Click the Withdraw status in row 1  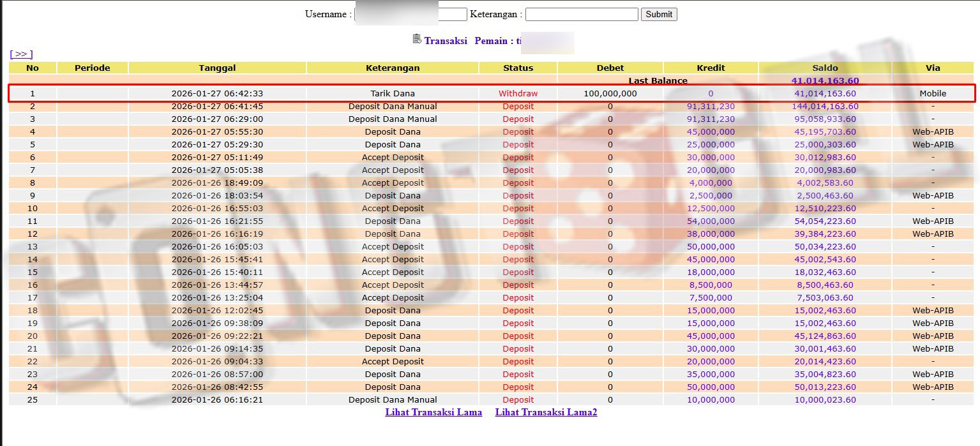pyautogui.click(x=518, y=93)
